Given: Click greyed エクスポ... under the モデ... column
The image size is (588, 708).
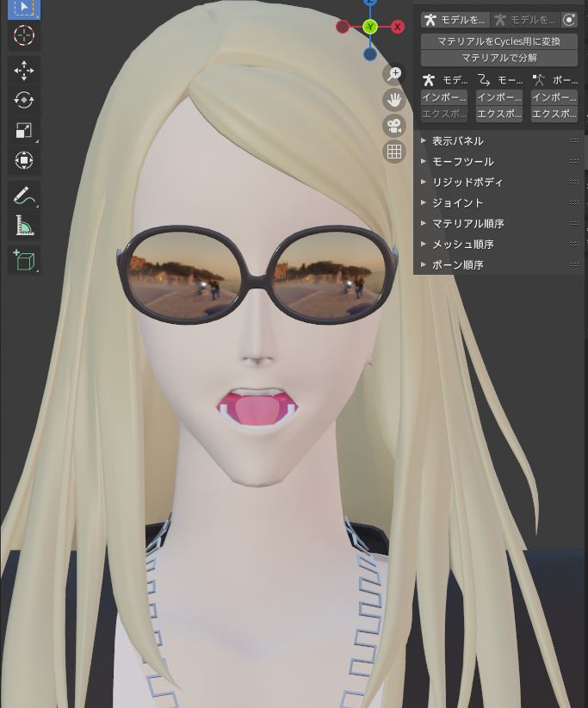Looking at the screenshot, I should click(444, 114).
